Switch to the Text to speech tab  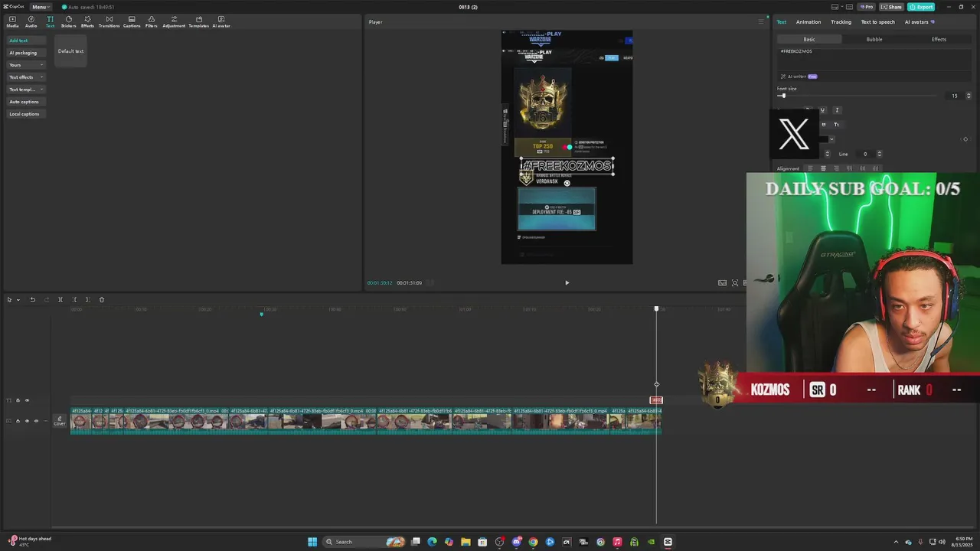click(x=877, y=22)
